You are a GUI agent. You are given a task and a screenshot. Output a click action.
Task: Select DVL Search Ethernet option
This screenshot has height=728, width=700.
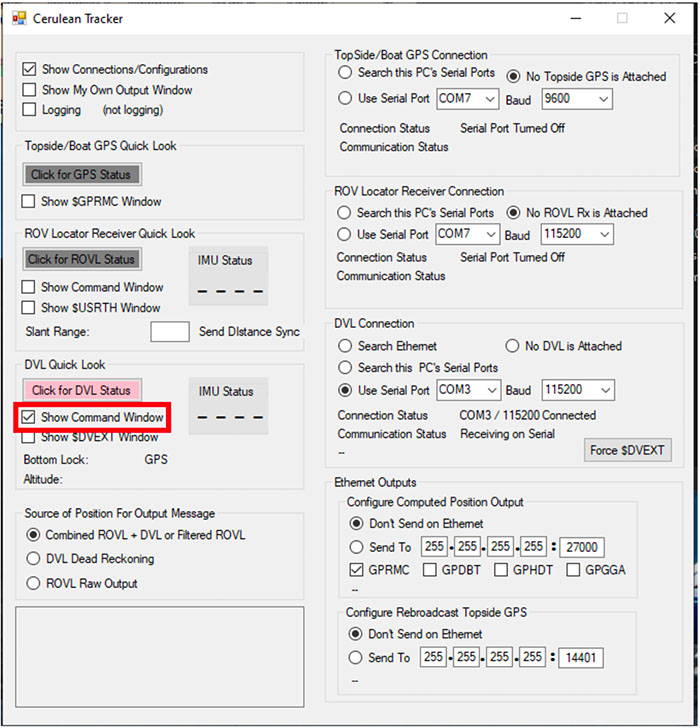(x=345, y=346)
